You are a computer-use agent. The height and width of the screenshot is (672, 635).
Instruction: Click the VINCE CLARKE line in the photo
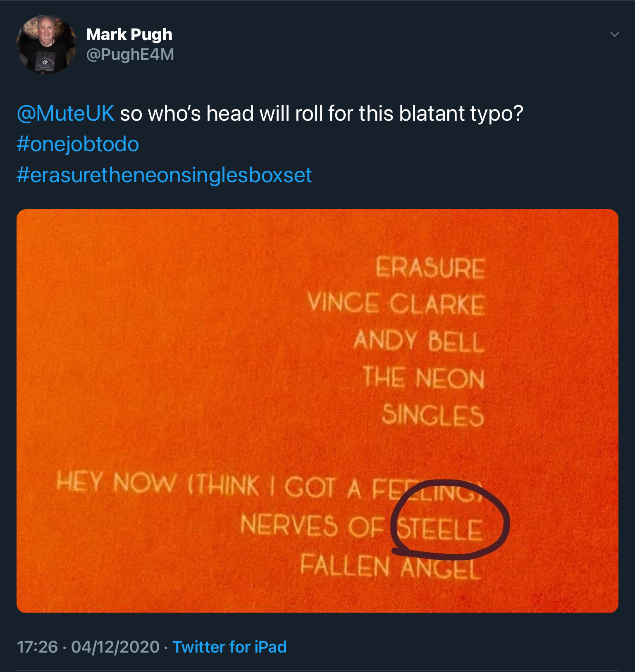396,304
